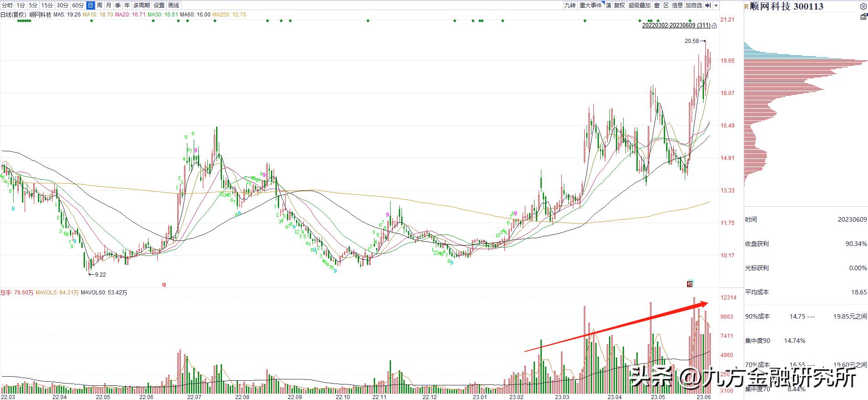Click the small red event icon near 23.06
The width and height of the screenshot is (868, 400).
point(690,284)
